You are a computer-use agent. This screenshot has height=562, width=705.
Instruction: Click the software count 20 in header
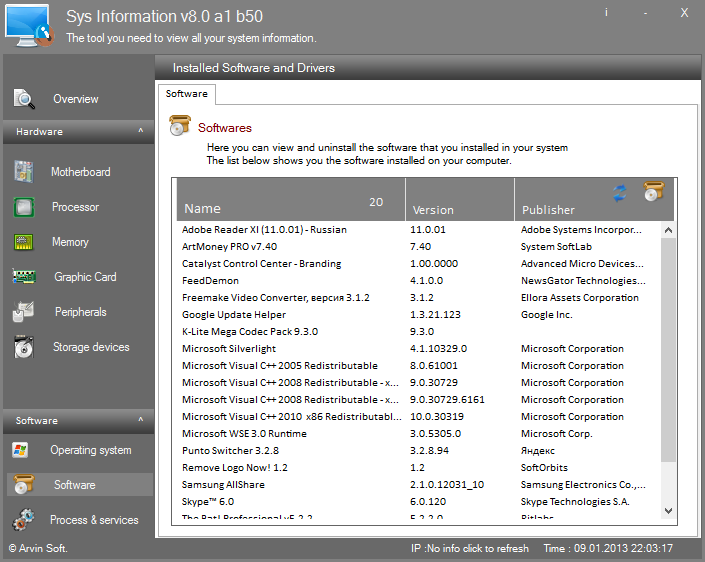(376, 202)
